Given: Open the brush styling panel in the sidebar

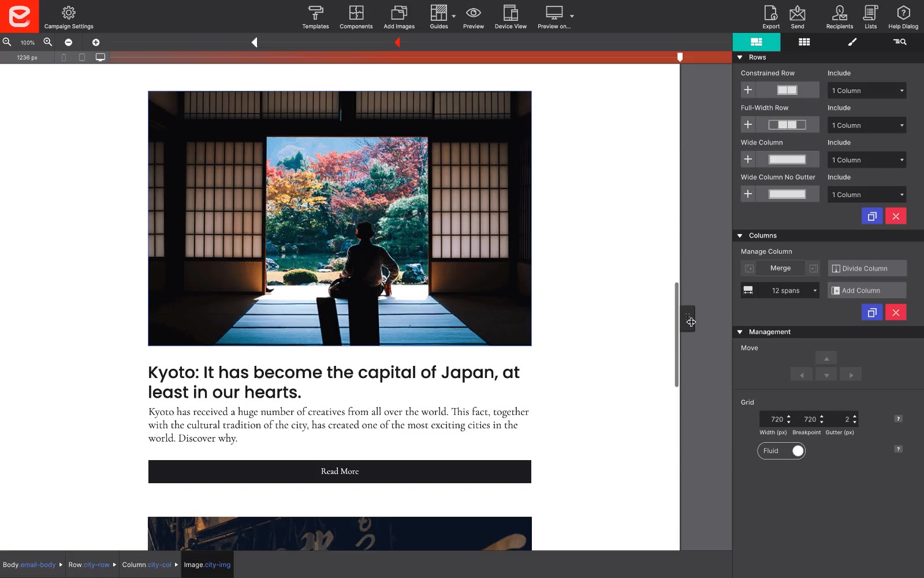Looking at the screenshot, I should (851, 42).
